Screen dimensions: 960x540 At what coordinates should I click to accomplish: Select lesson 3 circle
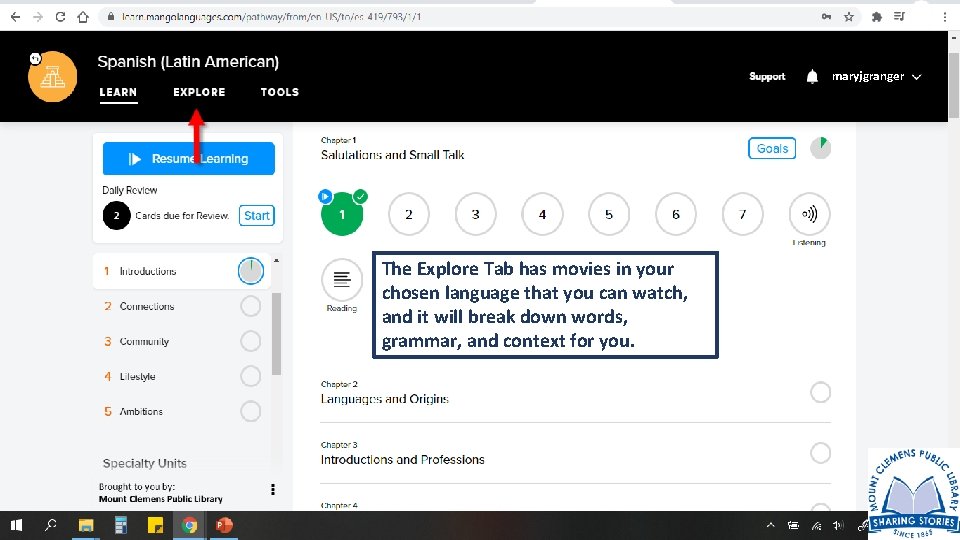click(475, 214)
